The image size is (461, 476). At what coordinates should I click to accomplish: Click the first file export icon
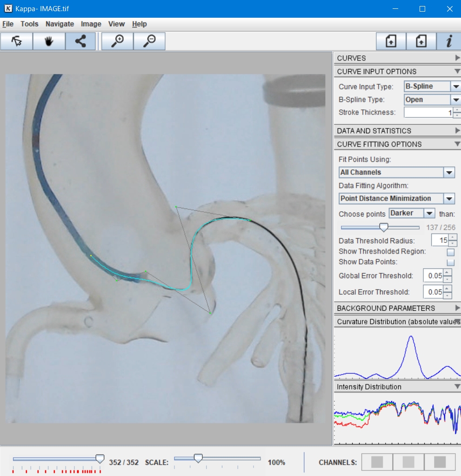(x=391, y=41)
